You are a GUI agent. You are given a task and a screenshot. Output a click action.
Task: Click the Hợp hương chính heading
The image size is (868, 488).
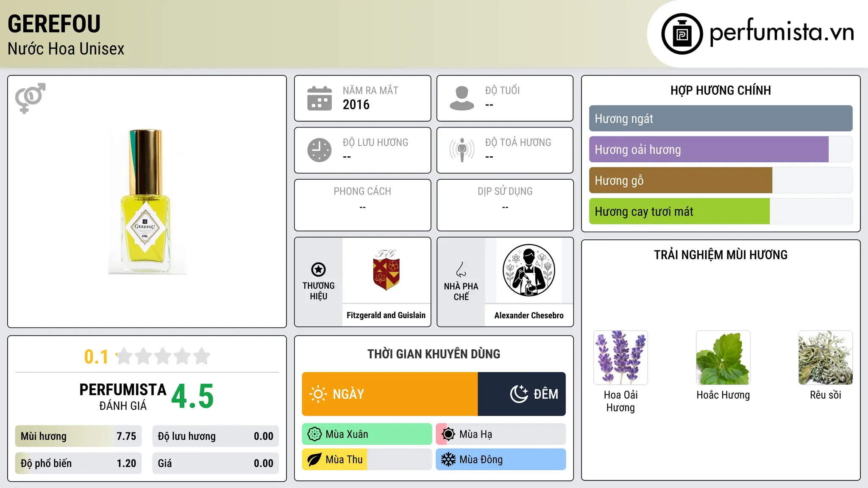721,90
